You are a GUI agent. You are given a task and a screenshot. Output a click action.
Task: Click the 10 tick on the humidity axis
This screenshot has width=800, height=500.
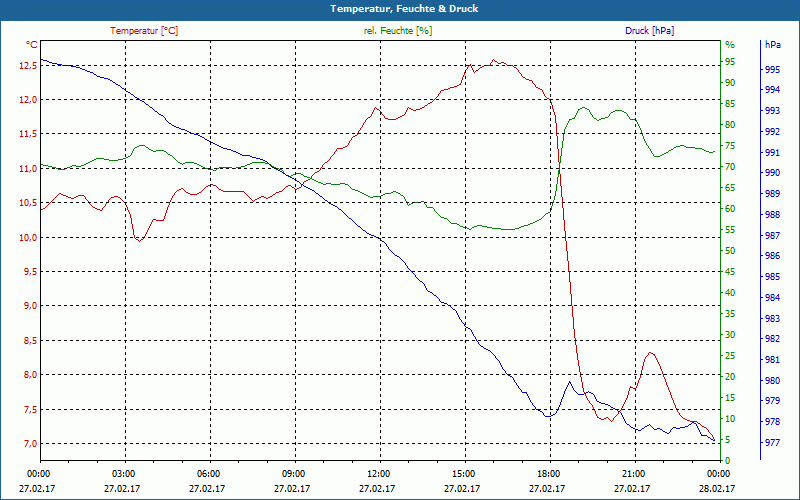click(730, 419)
